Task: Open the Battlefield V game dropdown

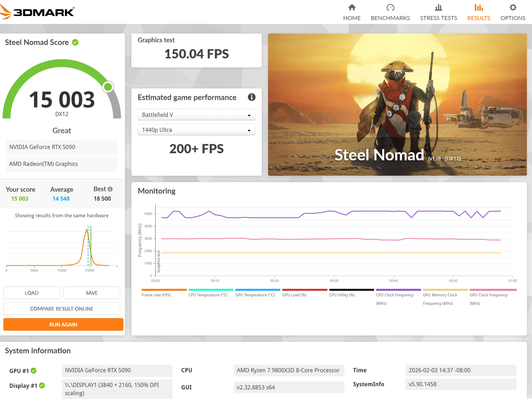Action: [196, 115]
